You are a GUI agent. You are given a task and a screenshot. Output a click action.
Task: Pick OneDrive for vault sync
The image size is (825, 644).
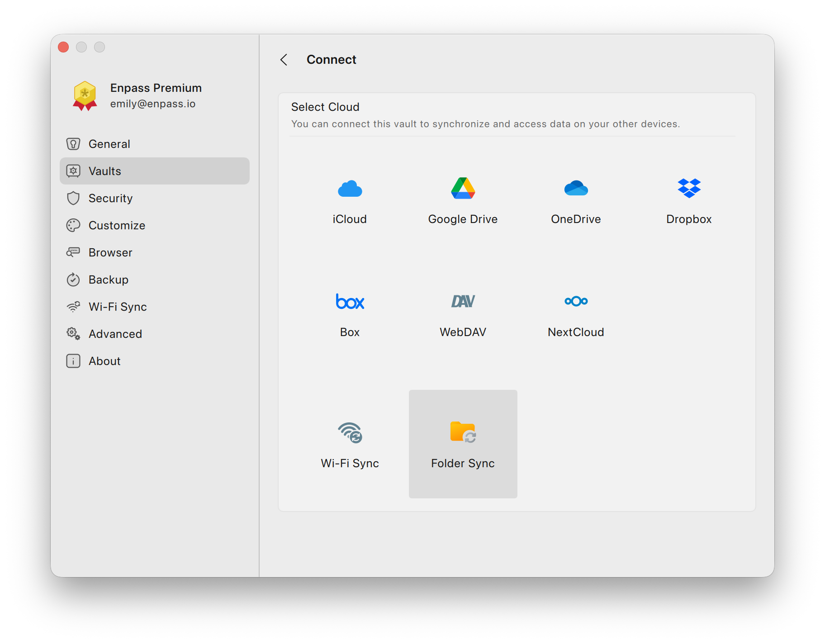(x=576, y=200)
